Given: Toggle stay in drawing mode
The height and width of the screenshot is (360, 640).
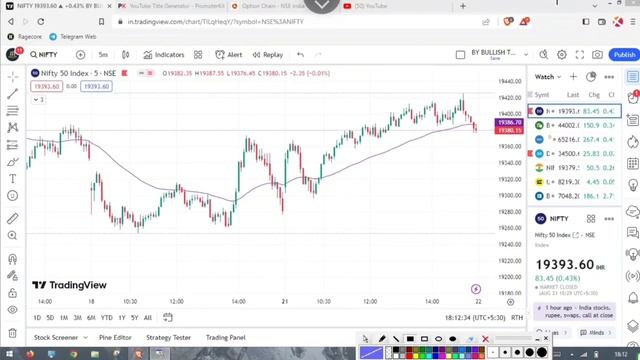Looking at the screenshot, I should (13, 276).
